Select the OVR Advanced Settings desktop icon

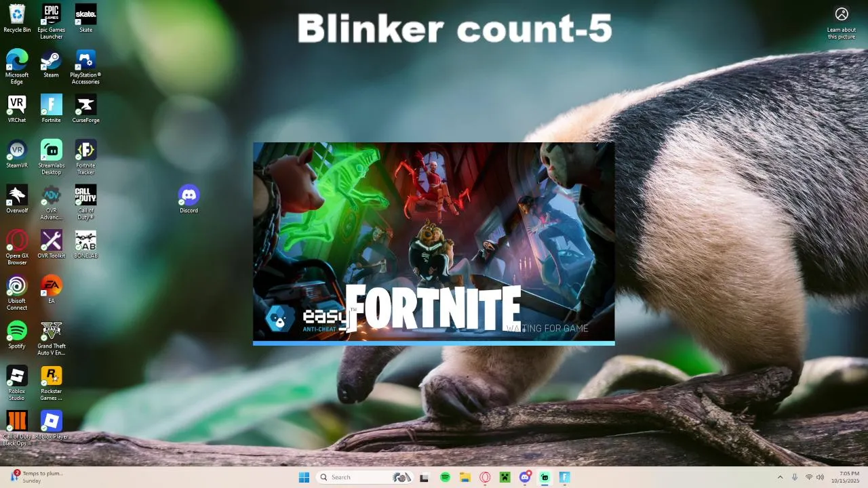(52, 202)
